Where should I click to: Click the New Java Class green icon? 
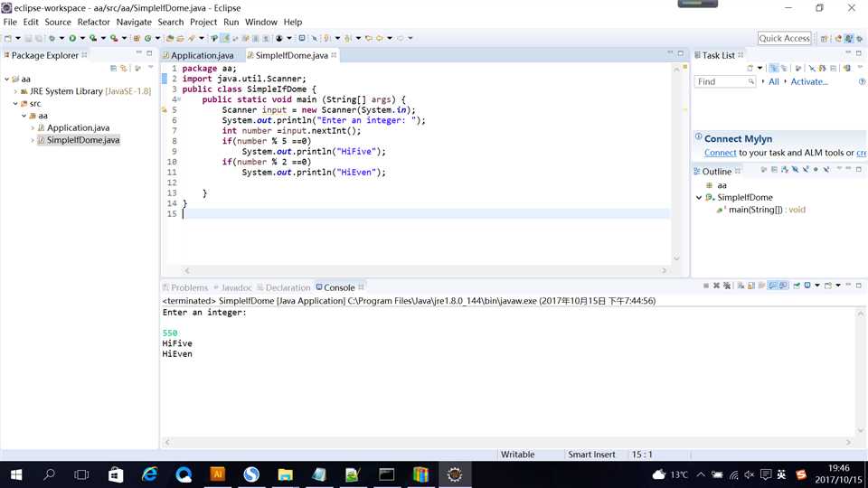tap(147, 38)
